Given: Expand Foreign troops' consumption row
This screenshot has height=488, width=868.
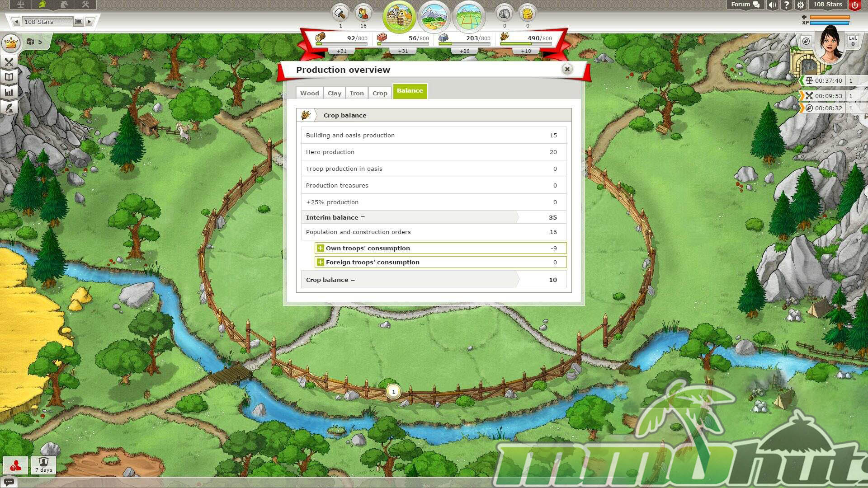Looking at the screenshot, I should [x=321, y=262].
